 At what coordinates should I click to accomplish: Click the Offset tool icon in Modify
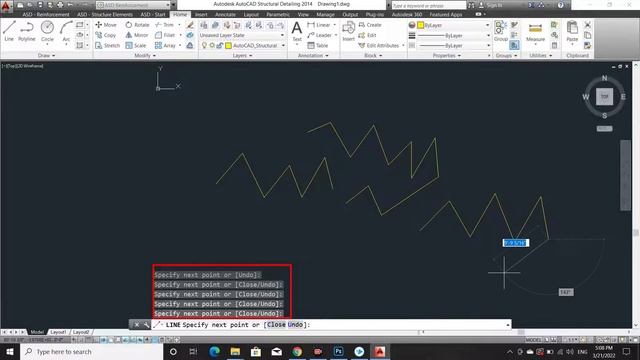(190, 45)
